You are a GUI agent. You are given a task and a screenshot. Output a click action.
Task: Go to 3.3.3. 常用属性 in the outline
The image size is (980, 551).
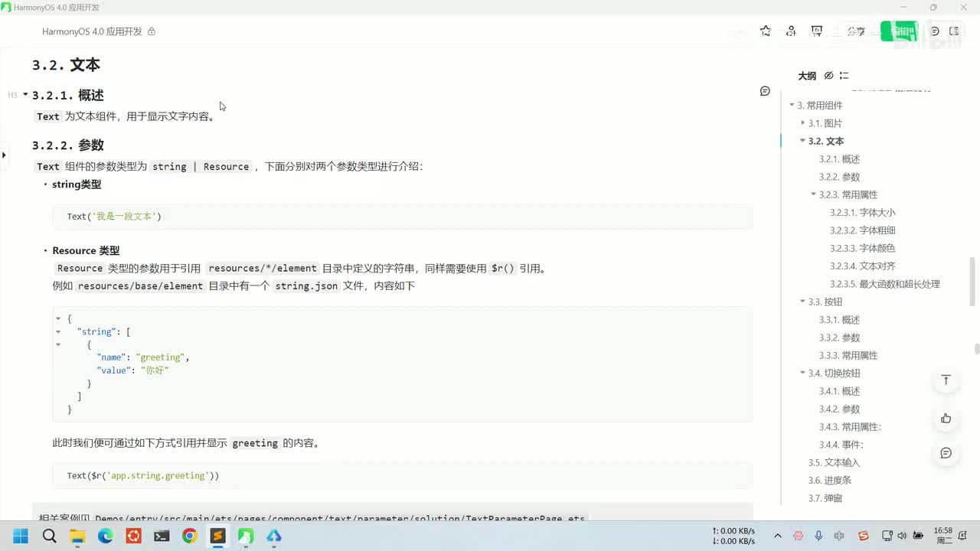(x=848, y=355)
